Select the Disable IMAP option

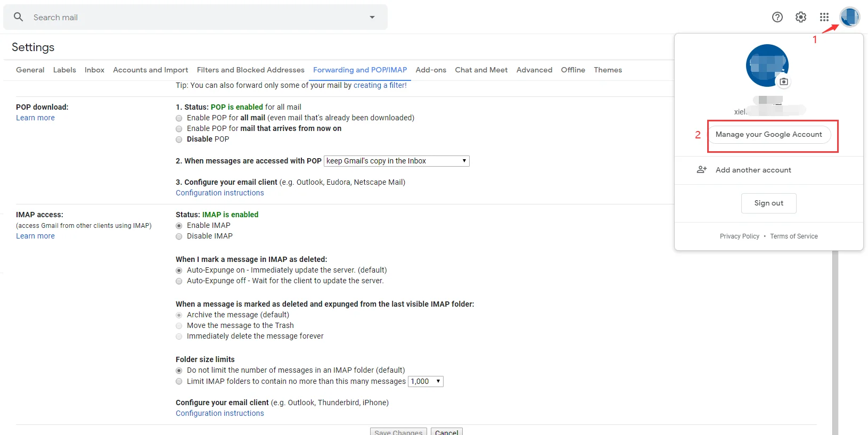pos(179,236)
